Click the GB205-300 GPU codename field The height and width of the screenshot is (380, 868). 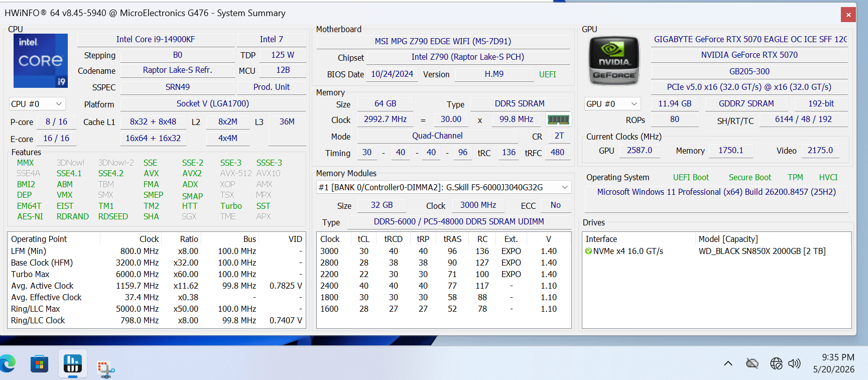coord(750,71)
